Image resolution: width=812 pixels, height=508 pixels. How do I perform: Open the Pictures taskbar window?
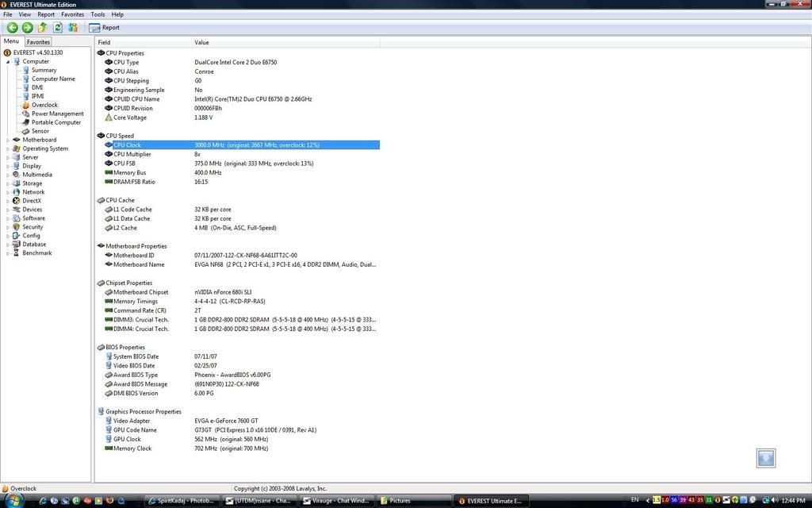[x=413, y=501]
